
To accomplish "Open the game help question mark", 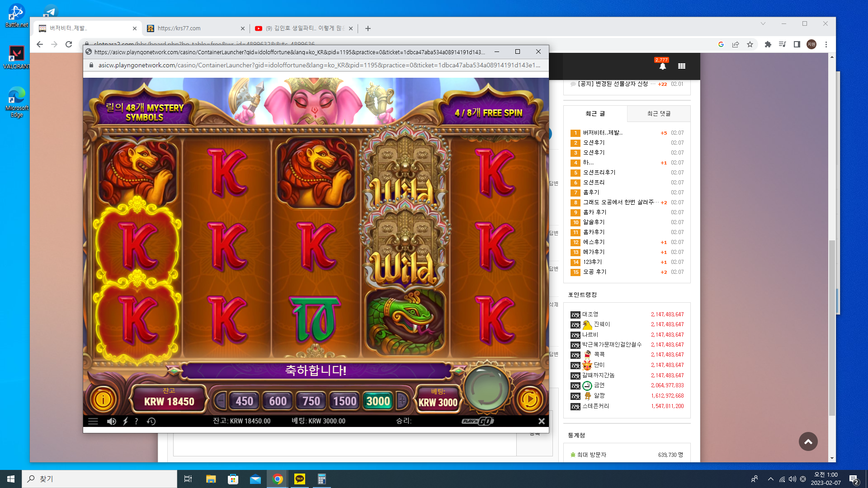I will click(137, 421).
